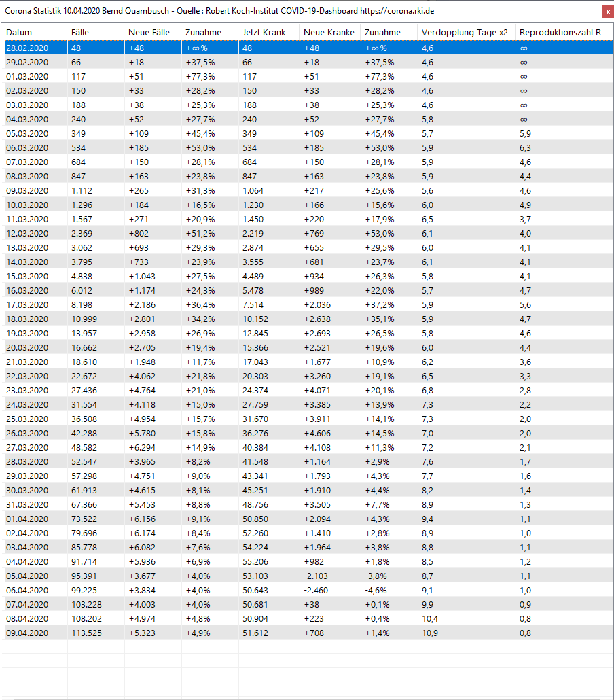614x700 pixels.
Task: Select Fälle value 10.999
Action: 84,319
